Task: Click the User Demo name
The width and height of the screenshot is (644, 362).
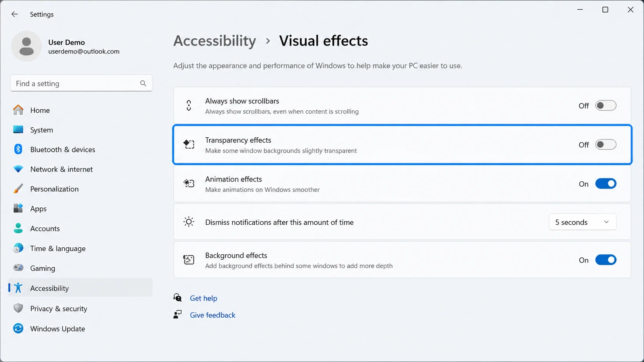Action: [67, 42]
